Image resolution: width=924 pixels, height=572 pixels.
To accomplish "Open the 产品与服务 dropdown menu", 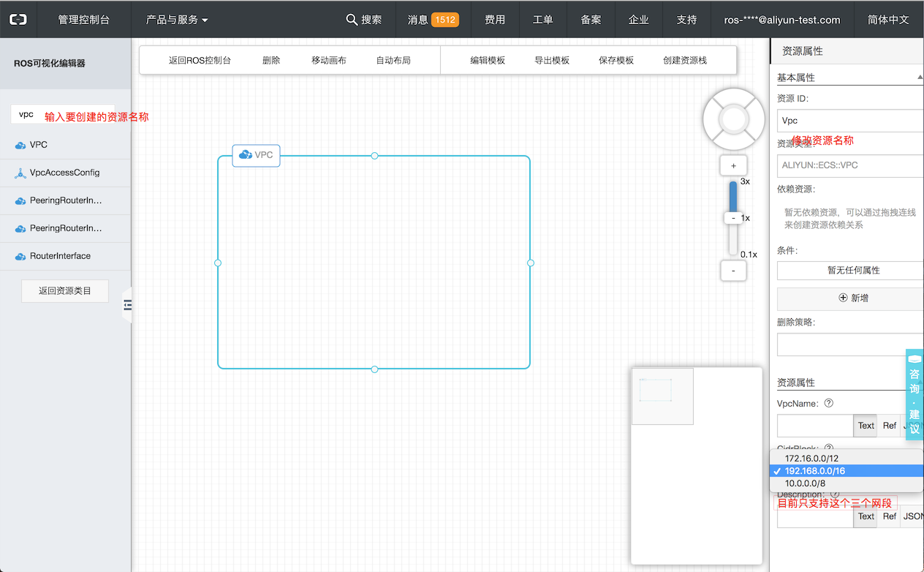I will 177,20.
